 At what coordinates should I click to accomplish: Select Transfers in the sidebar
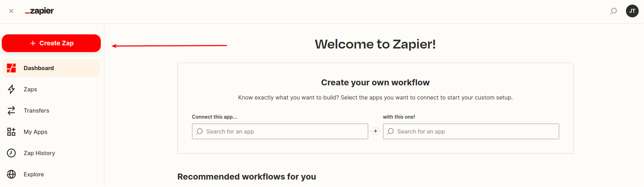pos(51,110)
